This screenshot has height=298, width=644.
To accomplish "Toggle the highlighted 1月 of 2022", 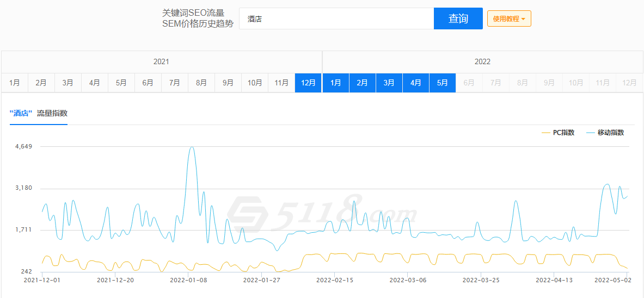I will 336,83.
